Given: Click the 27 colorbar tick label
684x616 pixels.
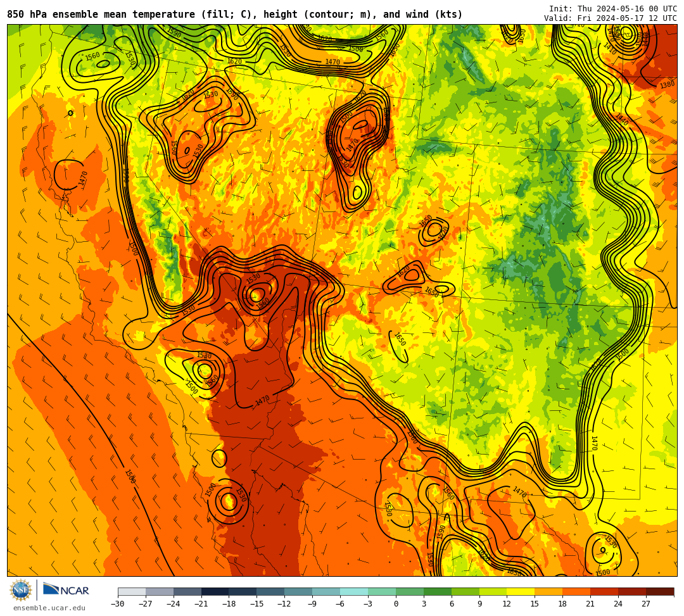Looking at the screenshot, I should tap(646, 604).
